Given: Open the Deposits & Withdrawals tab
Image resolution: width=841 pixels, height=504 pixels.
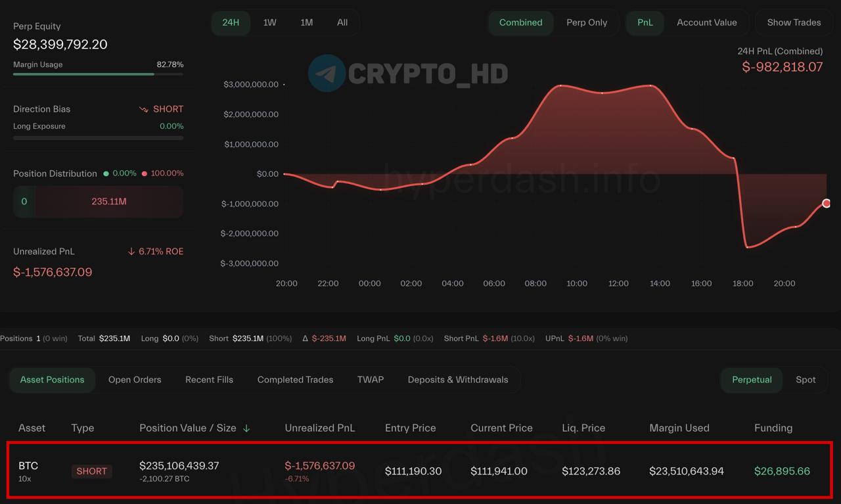Looking at the screenshot, I should (x=457, y=380).
